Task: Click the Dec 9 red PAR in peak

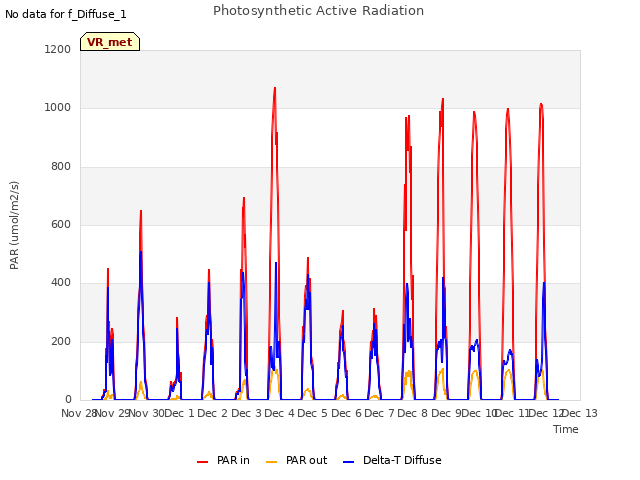Action: click(474, 112)
